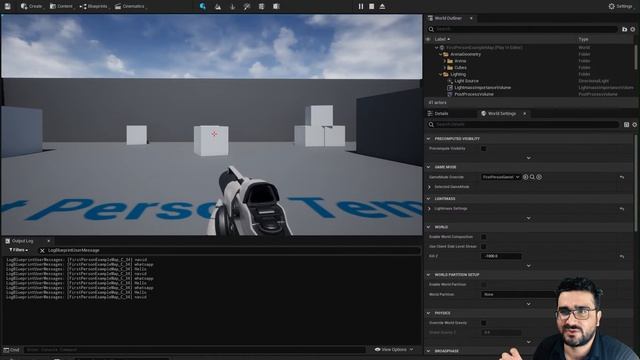Screen dimensions: 640x360
Task: Select LightmassImportanceVolume in outliner
Action: pyautogui.click(x=482, y=87)
